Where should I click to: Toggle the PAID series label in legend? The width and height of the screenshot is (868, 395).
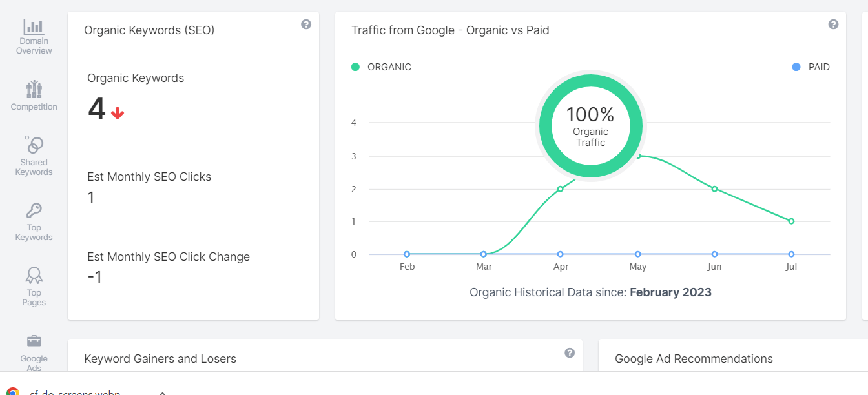(x=819, y=67)
